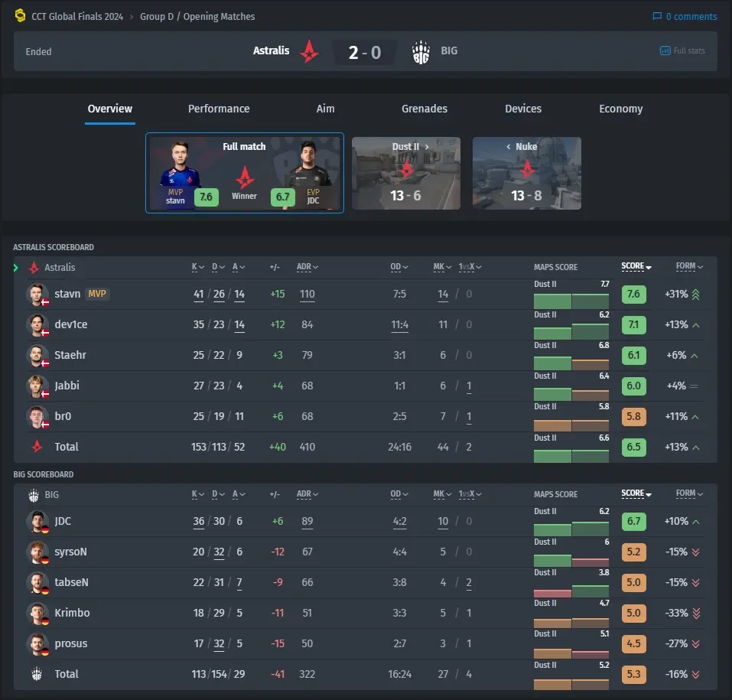
Task: Click the comments speech bubble icon
Action: 657,16
